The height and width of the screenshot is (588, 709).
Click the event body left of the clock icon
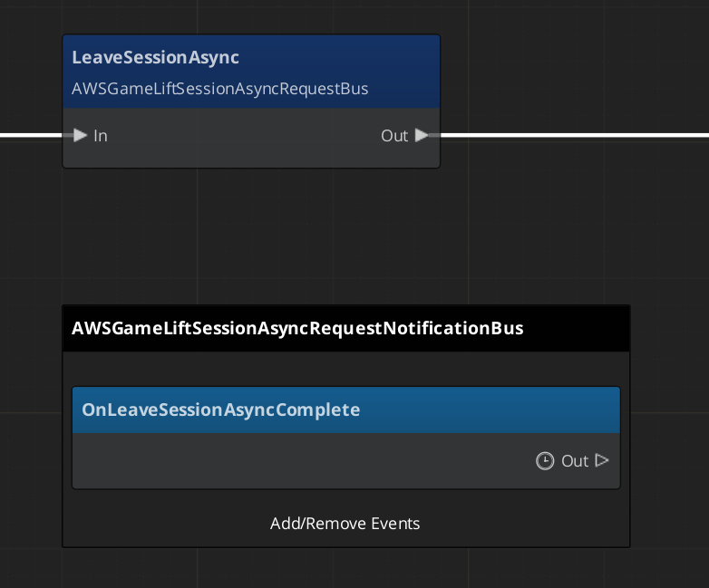tap(299, 461)
